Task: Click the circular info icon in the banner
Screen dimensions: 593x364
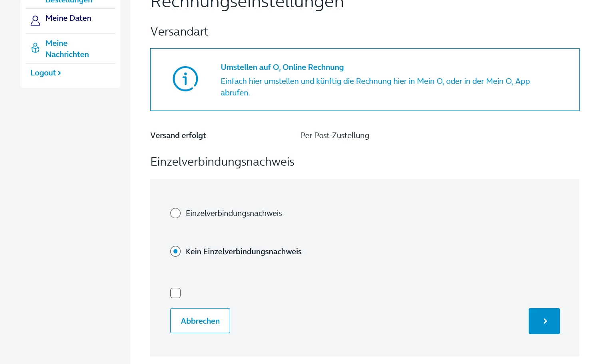Action: (x=185, y=79)
